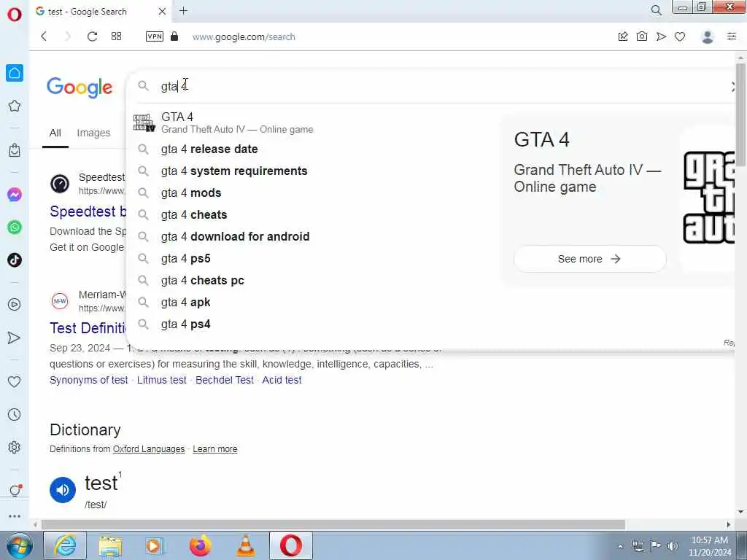Open a new tab with plus button
The height and width of the screenshot is (560, 747).
[x=183, y=10]
